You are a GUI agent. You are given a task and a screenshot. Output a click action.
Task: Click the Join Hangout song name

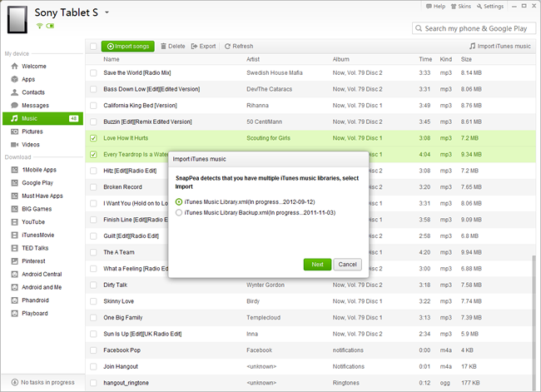point(121,366)
